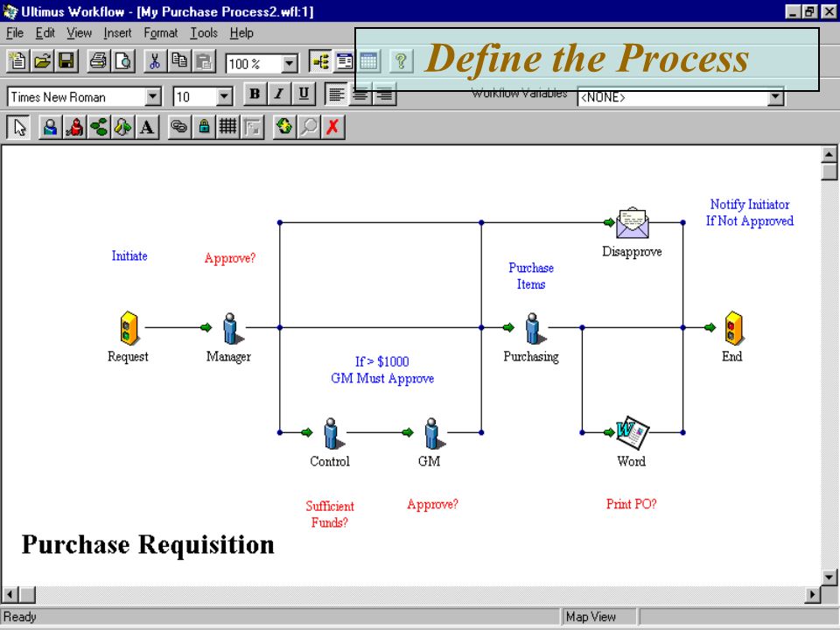Expand the Times New Roman font dropdown
The width and height of the screenshot is (840, 630).
[x=152, y=97]
